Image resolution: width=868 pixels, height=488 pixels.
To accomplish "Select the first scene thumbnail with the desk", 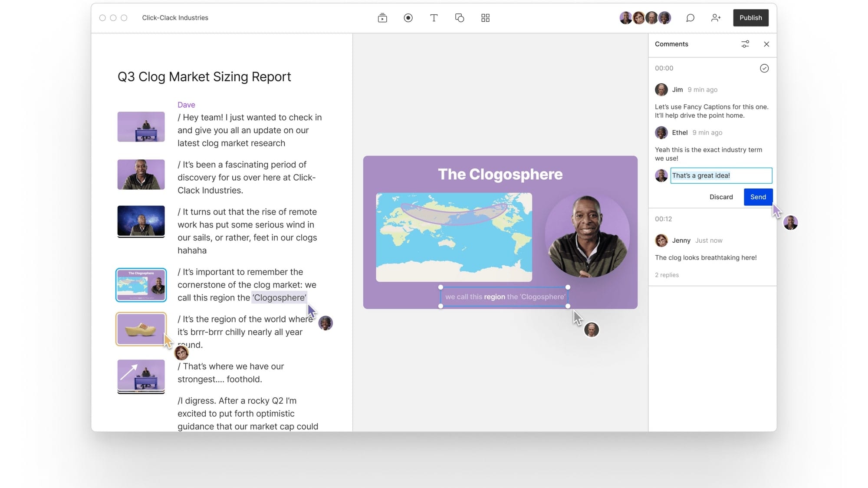I will coord(141,127).
